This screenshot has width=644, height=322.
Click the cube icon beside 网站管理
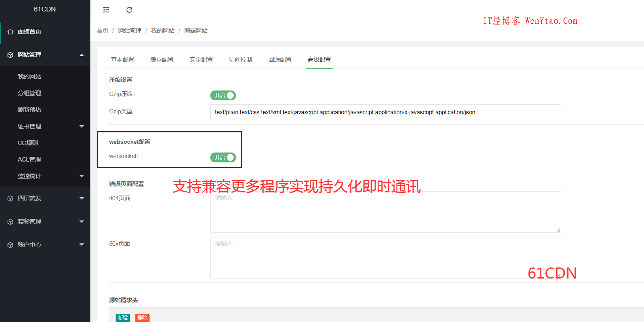[x=10, y=55]
